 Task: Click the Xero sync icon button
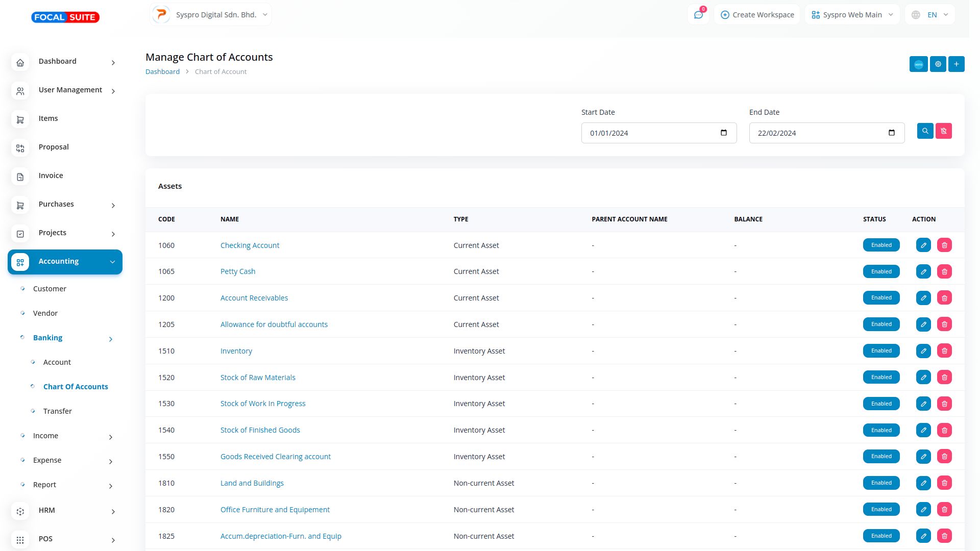coord(918,64)
